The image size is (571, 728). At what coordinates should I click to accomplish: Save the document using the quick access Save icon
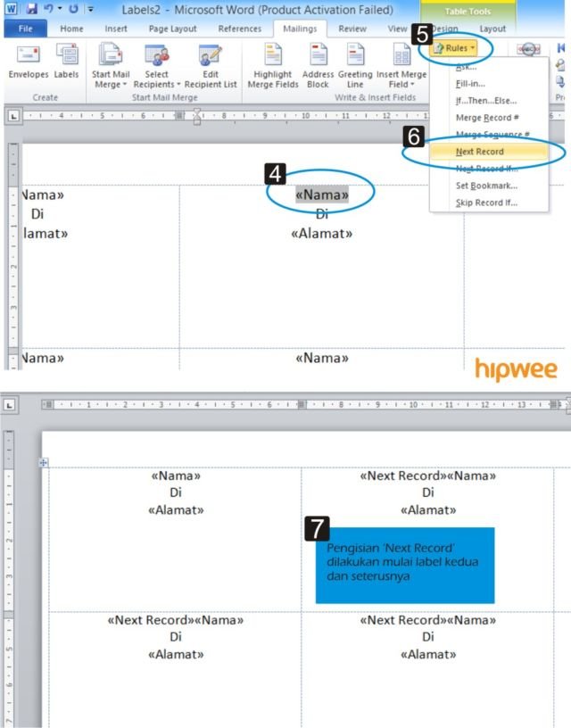point(31,8)
